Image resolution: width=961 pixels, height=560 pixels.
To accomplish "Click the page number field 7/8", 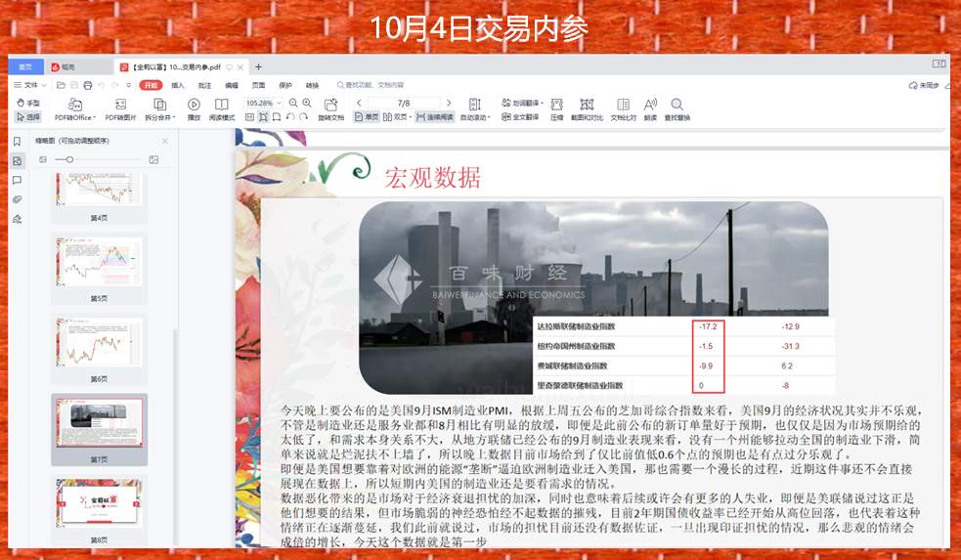I will click(404, 103).
